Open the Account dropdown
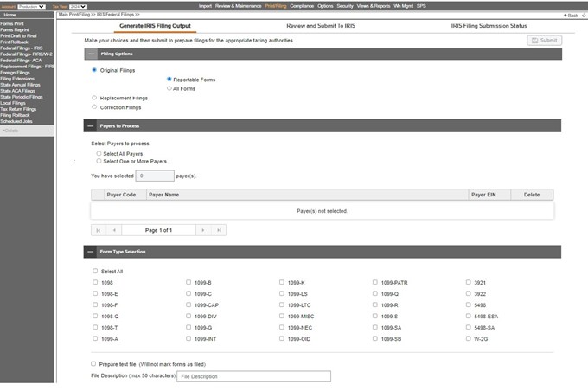 (x=34, y=6)
